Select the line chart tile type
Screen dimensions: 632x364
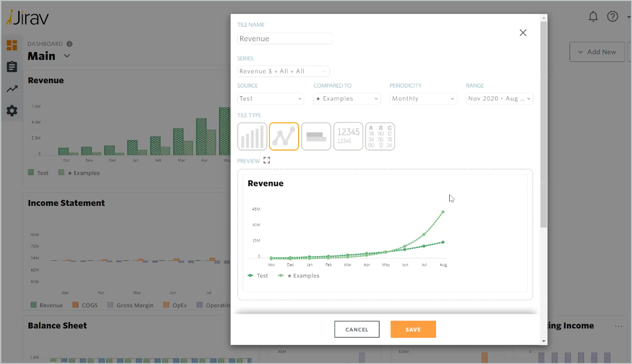[284, 136]
